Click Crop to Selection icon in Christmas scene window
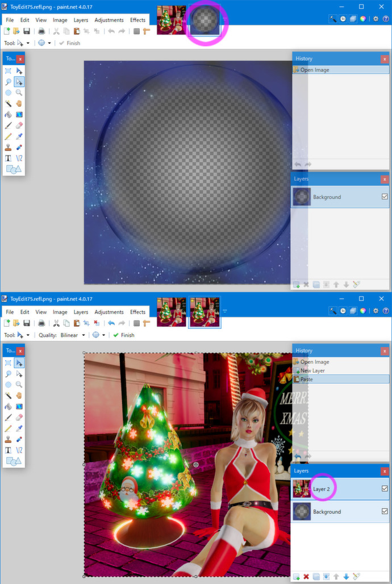 coord(86,323)
